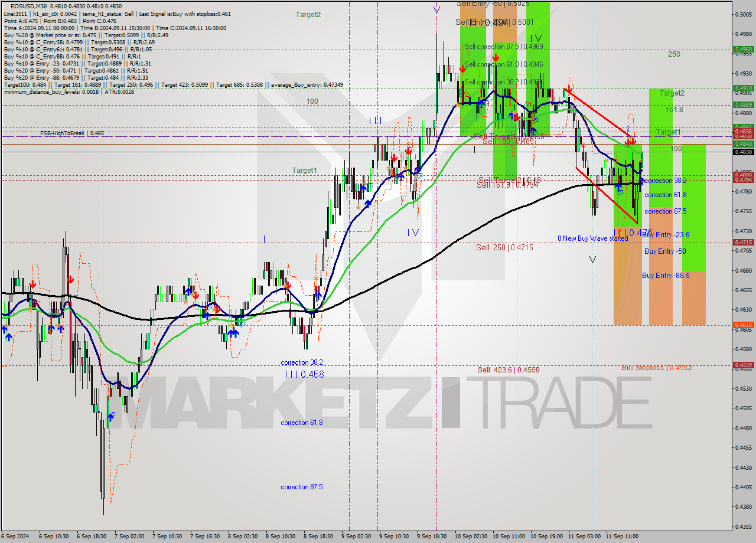Click the 0.4655 price axis value
This screenshot has width=756, height=543.
[743, 290]
